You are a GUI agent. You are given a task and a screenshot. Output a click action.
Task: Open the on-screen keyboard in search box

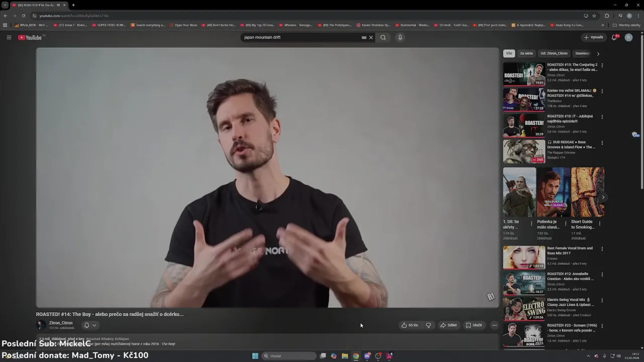(364, 37)
